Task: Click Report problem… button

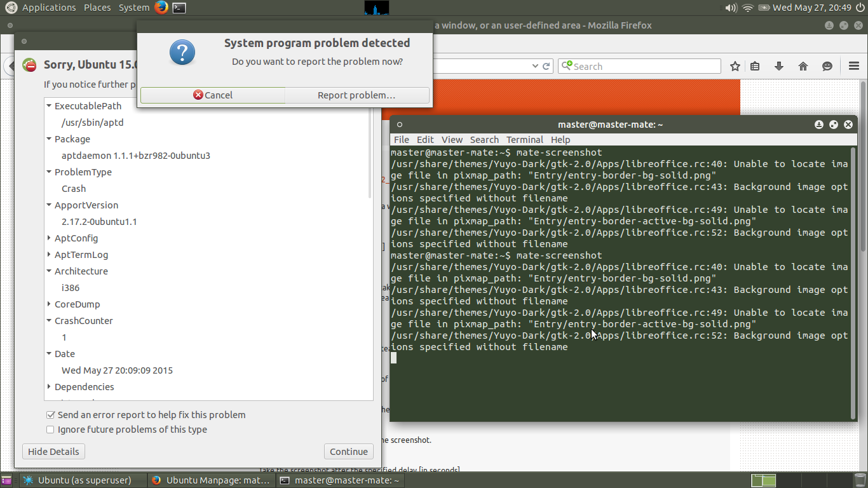Action: 357,95
